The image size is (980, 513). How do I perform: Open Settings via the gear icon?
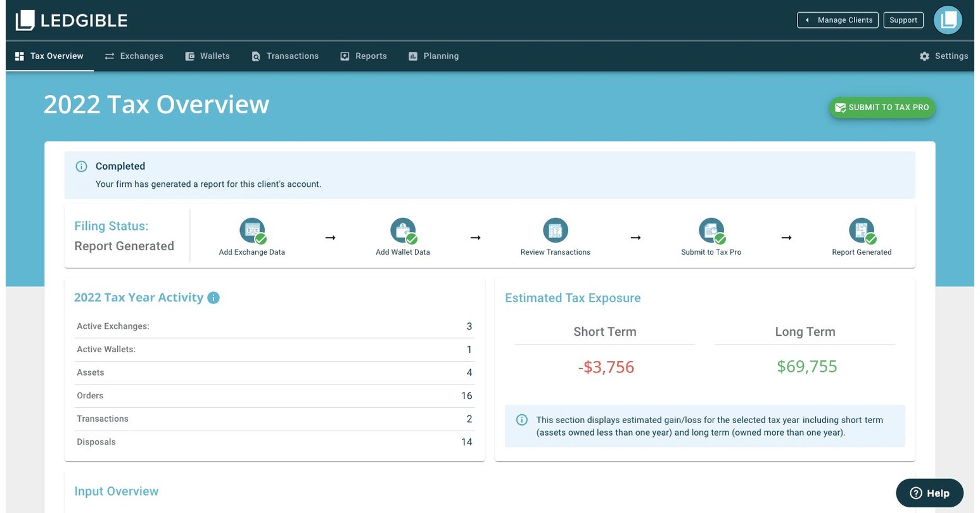click(924, 56)
